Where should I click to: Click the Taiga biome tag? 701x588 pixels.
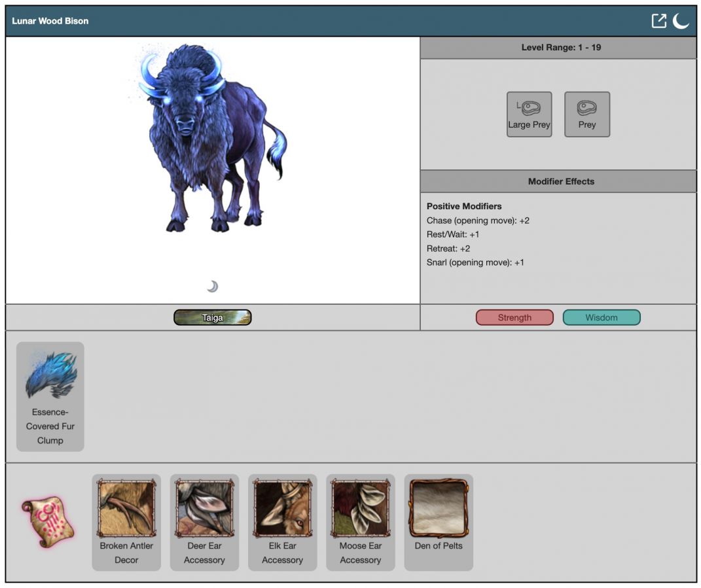point(212,318)
